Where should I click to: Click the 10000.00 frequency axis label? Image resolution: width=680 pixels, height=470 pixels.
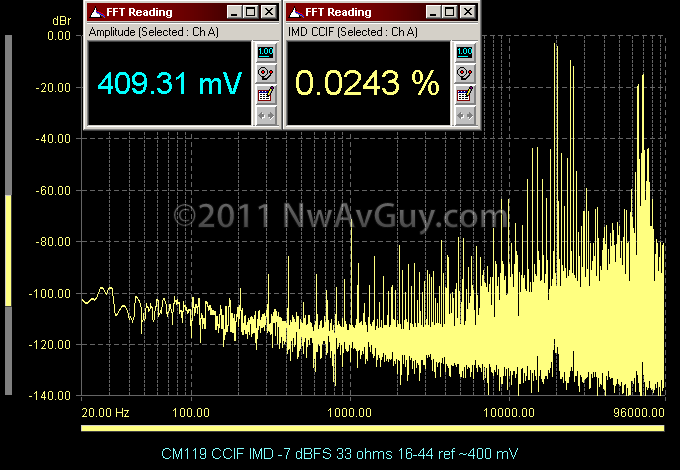point(509,412)
